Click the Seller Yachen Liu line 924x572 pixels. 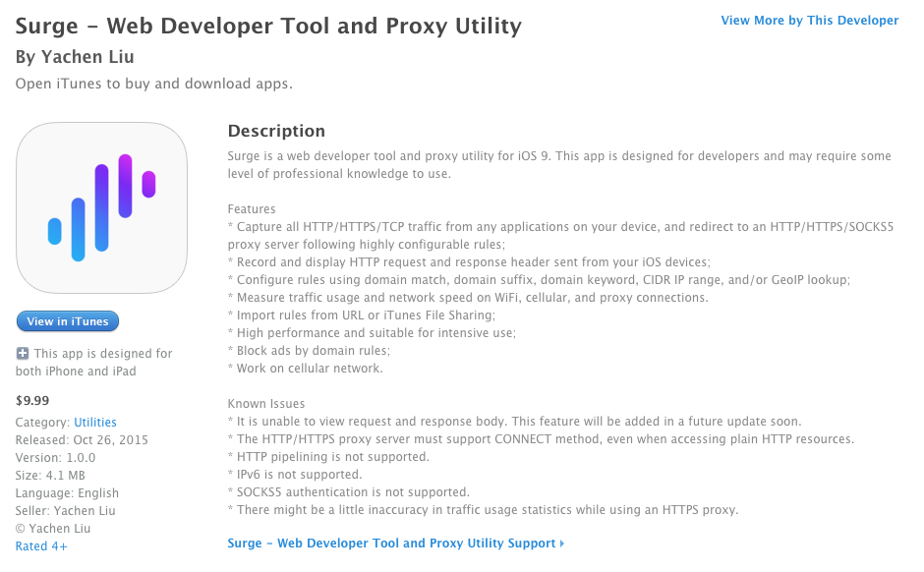pyautogui.click(x=65, y=511)
